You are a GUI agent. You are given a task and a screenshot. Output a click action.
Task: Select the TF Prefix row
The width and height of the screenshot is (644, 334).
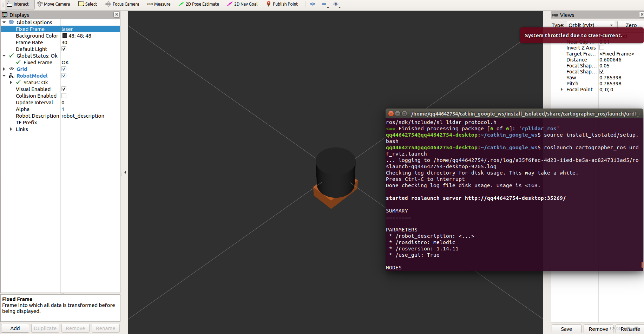click(60, 122)
